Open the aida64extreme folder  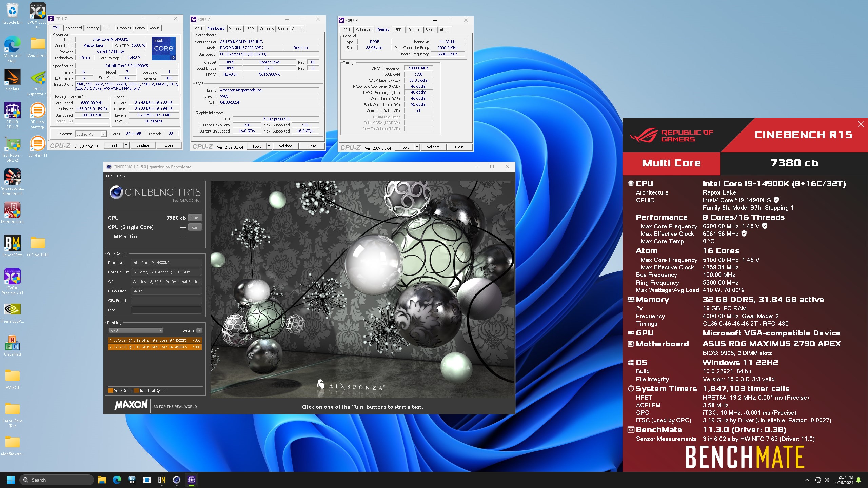click(x=12, y=445)
